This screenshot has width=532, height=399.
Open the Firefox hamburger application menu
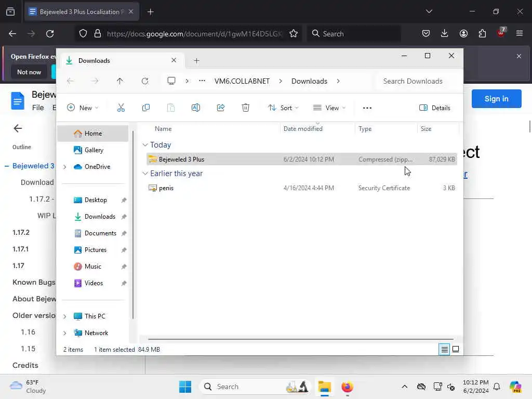[520, 34]
